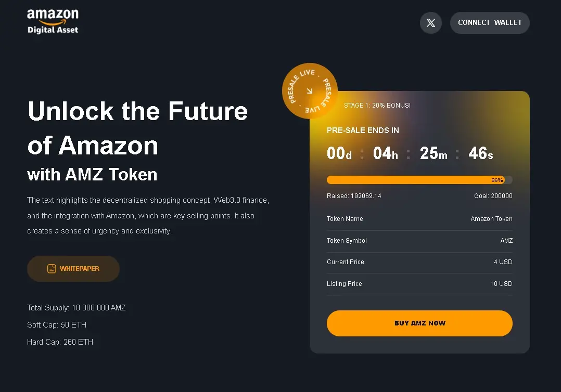The image size is (561, 392).
Task: Click the Raised amount text
Action: [354, 196]
